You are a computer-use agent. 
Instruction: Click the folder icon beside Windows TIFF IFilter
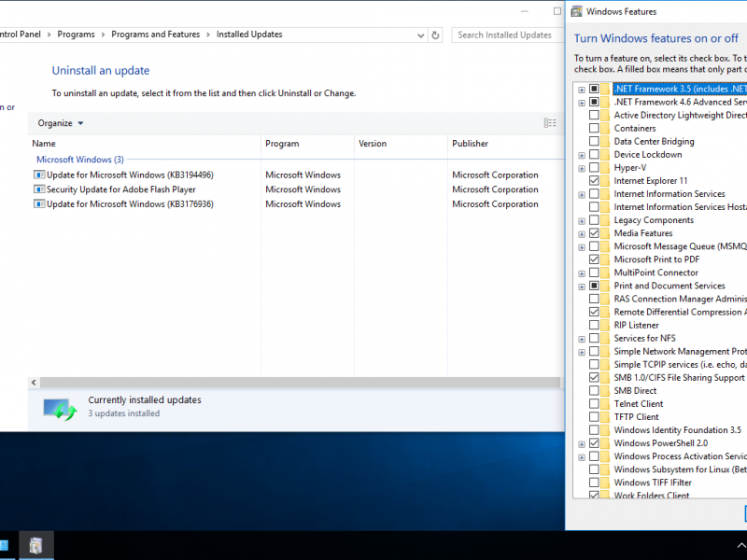click(605, 483)
